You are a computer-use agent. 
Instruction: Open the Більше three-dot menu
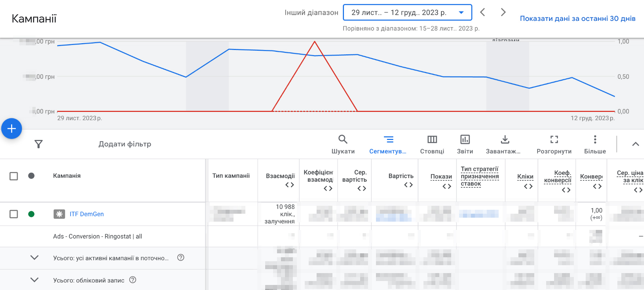tap(595, 144)
